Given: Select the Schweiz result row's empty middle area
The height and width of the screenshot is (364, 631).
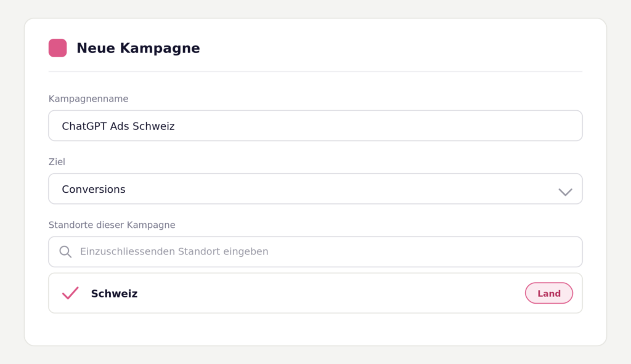Looking at the screenshot, I should (x=330, y=293).
